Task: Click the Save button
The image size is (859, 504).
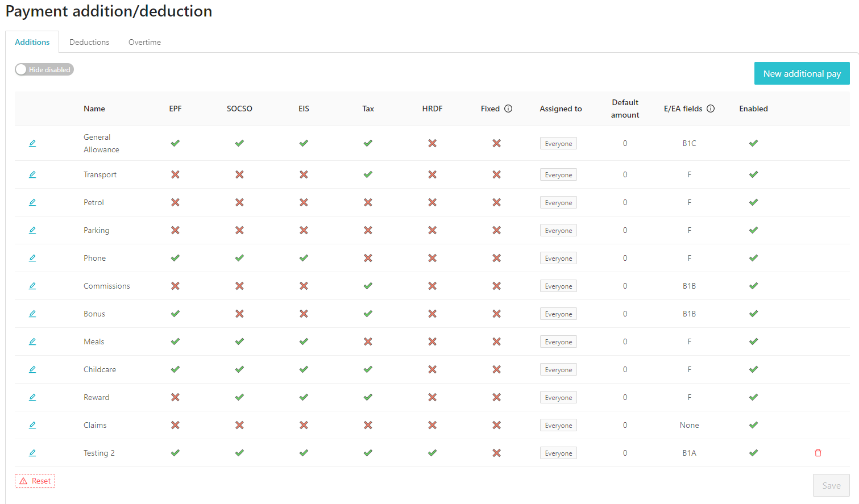Action: tap(831, 485)
